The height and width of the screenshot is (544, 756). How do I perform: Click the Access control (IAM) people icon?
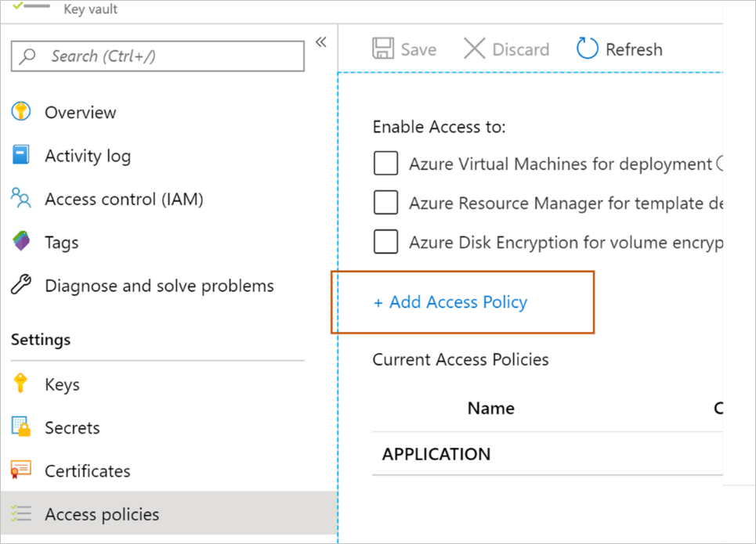(20, 199)
